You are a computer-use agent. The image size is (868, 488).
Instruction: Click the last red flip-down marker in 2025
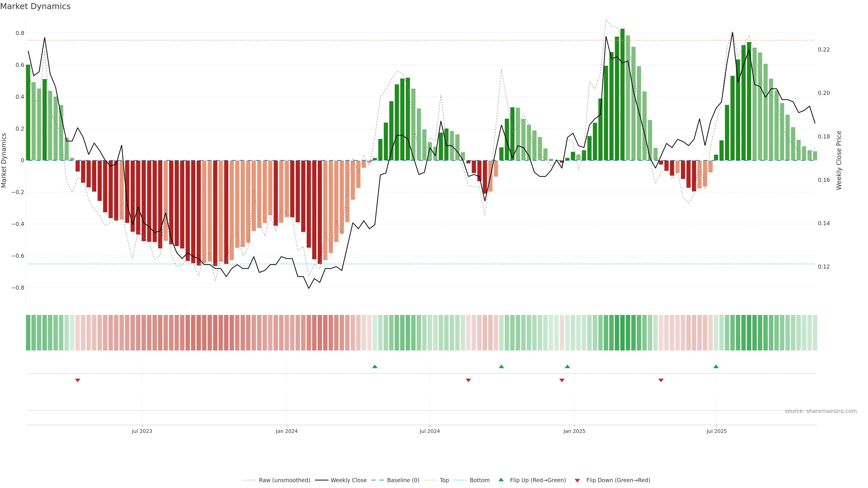[661, 380]
